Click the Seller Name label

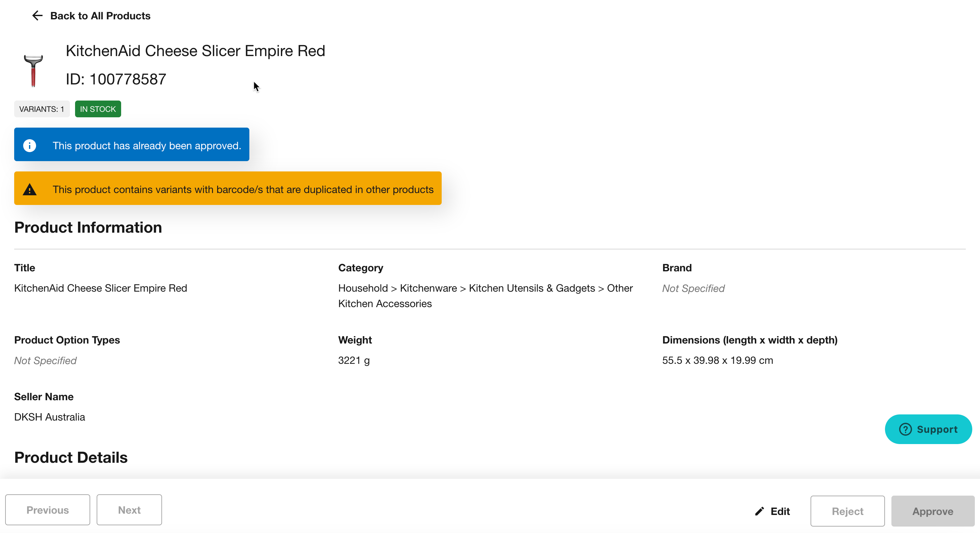(44, 396)
